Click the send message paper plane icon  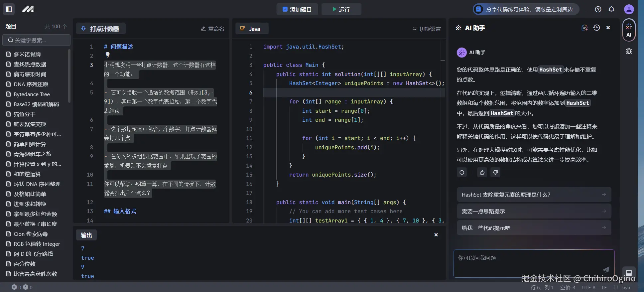click(606, 269)
